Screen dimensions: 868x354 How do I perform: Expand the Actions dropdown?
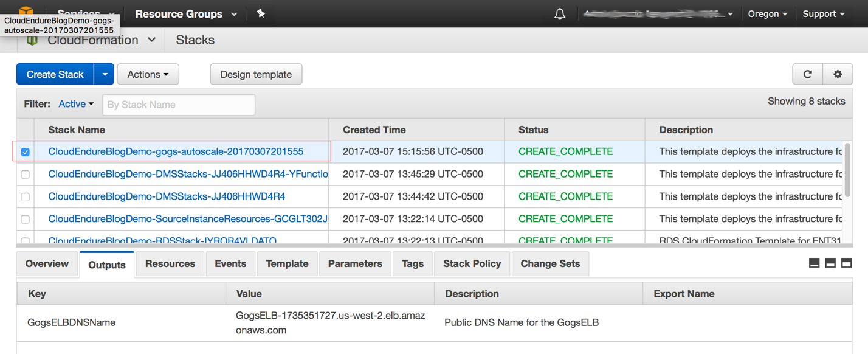click(x=148, y=74)
